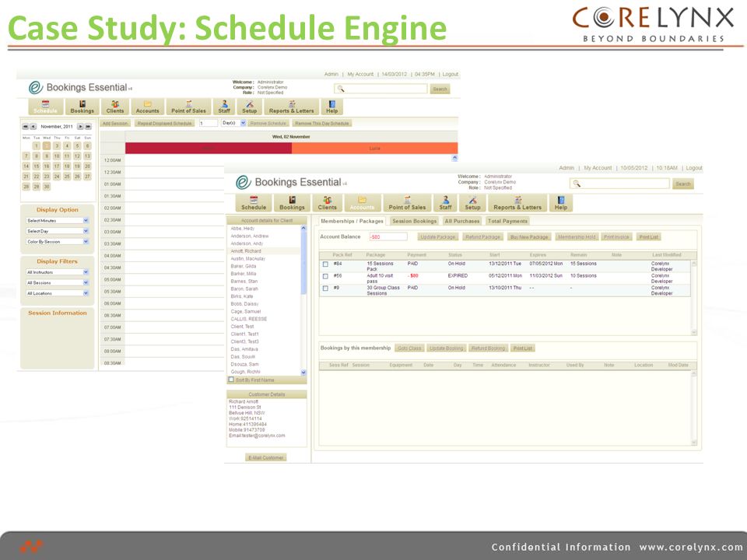Open the All Locations filter dropdown
747x560 pixels.
pyautogui.click(x=57, y=293)
